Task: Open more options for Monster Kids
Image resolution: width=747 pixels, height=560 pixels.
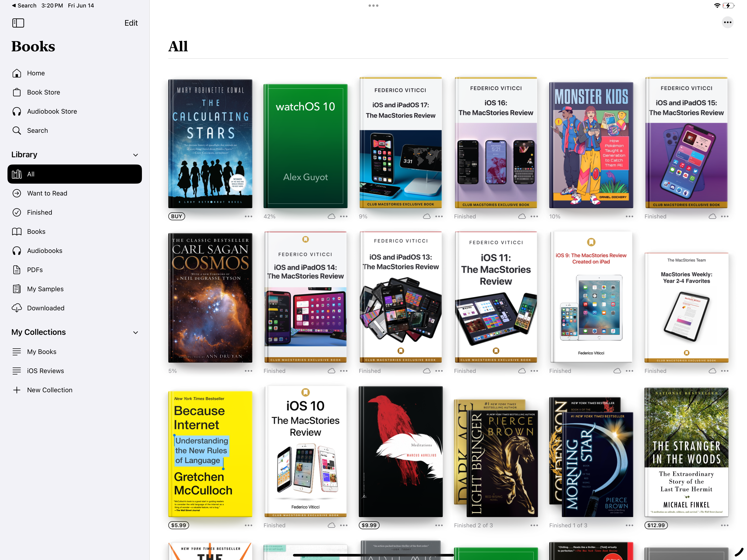Action: [630, 216]
